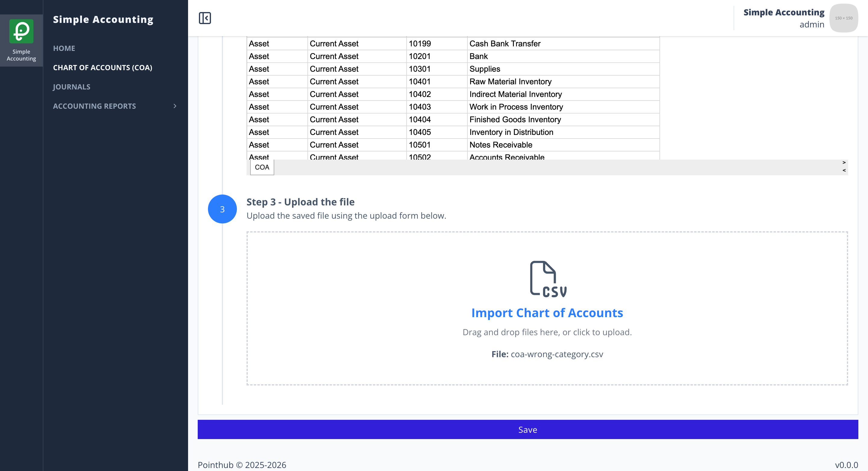Screen dimensions: 868x471
Task: Click Current Asset in the 10199 row
Action: 357,43
